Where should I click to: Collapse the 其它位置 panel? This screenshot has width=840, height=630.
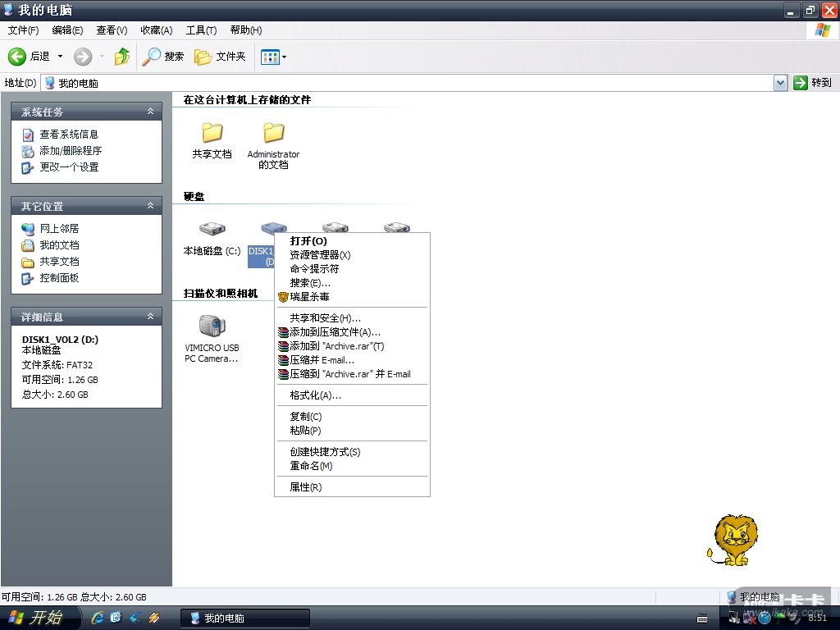point(150,206)
